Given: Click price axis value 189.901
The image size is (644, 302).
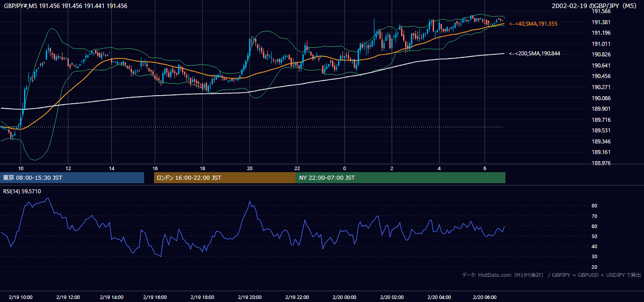Looking at the screenshot, I should (x=601, y=109).
